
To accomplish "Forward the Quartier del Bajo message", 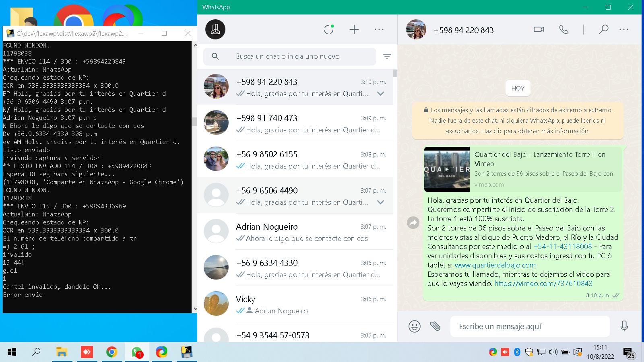I will [413, 222].
